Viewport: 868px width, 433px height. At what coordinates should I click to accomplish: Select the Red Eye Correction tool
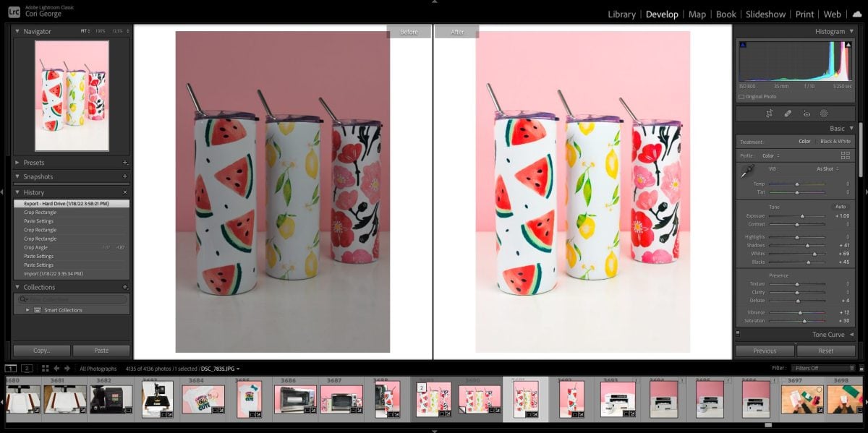[807, 113]
